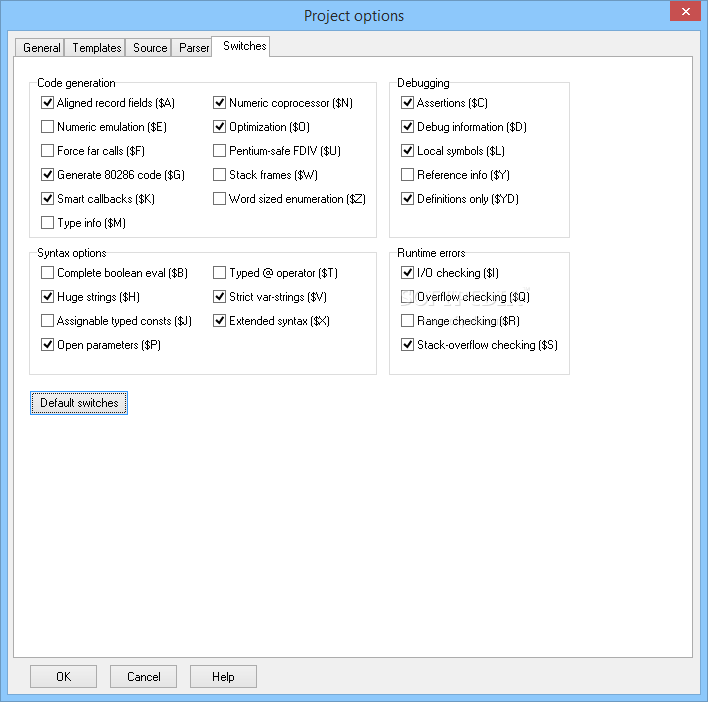Uncheck Definitions only ($YD)

(x=407, y=199)
